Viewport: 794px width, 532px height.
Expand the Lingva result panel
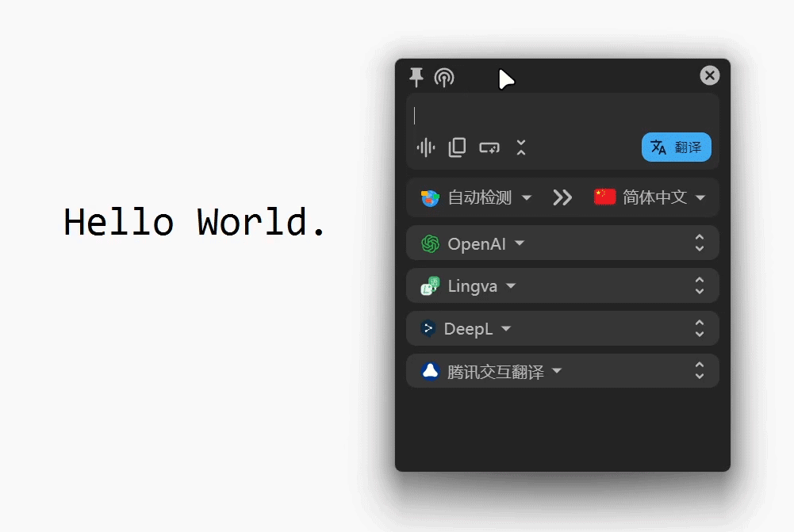pos(700,286)
